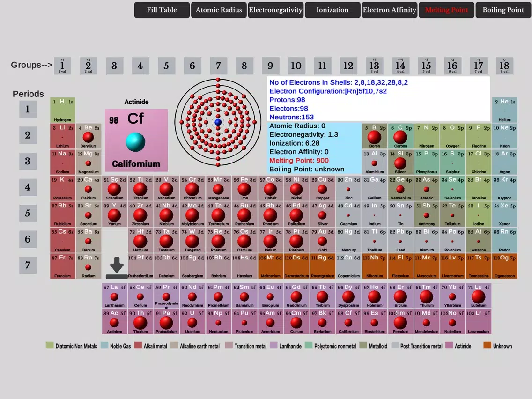The height and width of the screenshot is (399, 532).
Task: Click the Noble Gas legend swatch
Action: tap(104, 346)
